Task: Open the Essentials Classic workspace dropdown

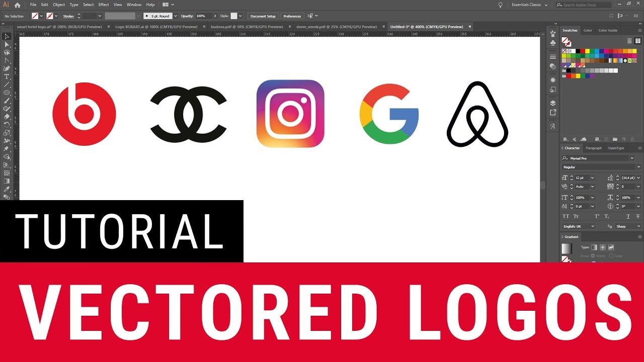Action: [529, 5]
